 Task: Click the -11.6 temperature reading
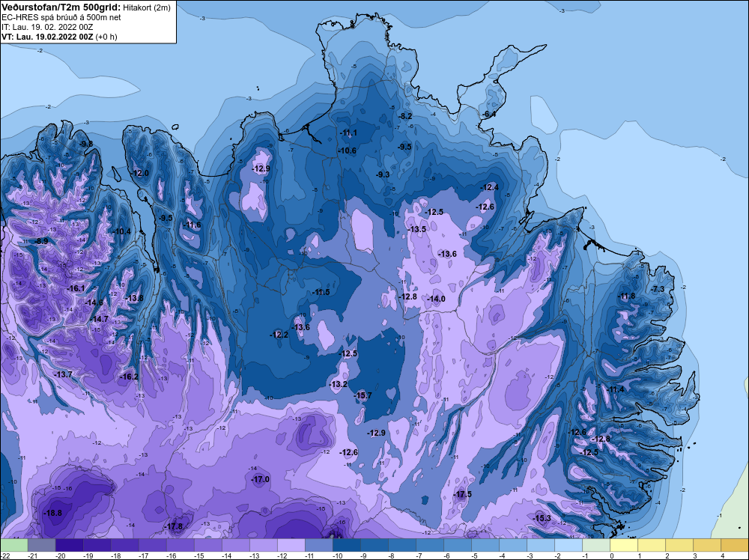[192, 225]
